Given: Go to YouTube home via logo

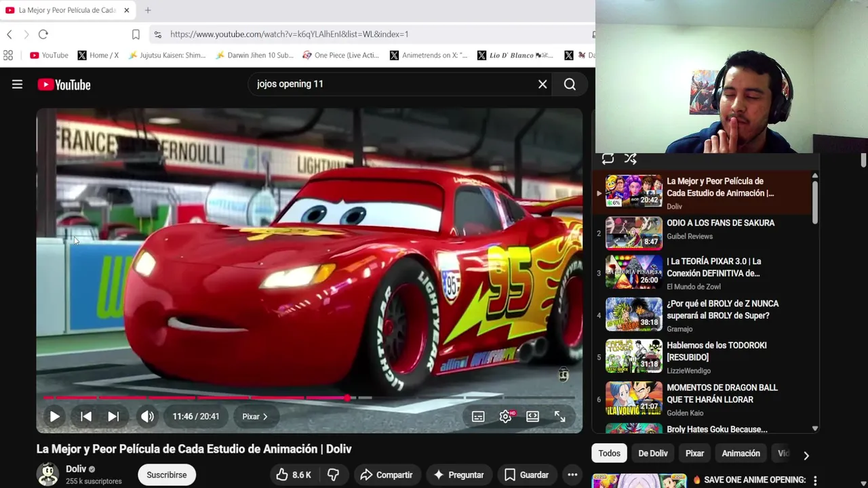Looking at the screenshot, I should point(64,85).
